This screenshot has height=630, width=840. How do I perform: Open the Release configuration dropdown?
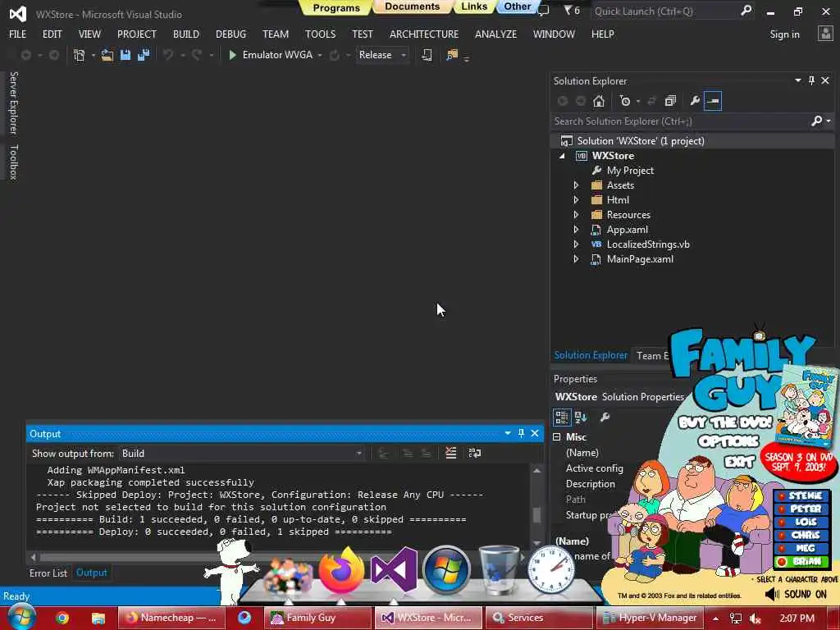382,55
